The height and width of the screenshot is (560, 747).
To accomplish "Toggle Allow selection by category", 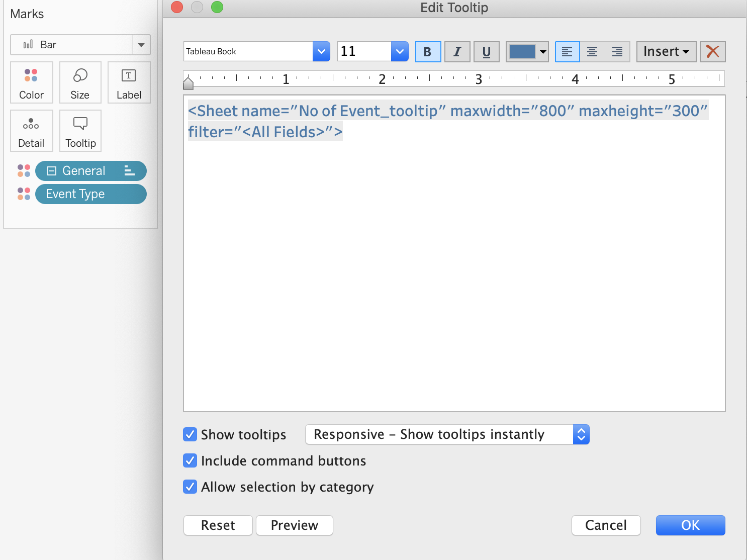I will pyautogui.click(x=190, y=487).
